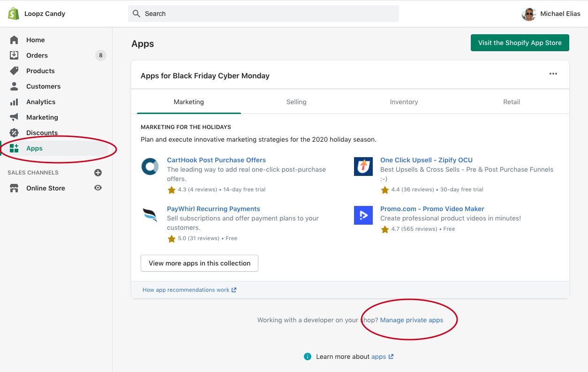Click the CartHook app logo
588x372 pixels.
pos(150,167)
